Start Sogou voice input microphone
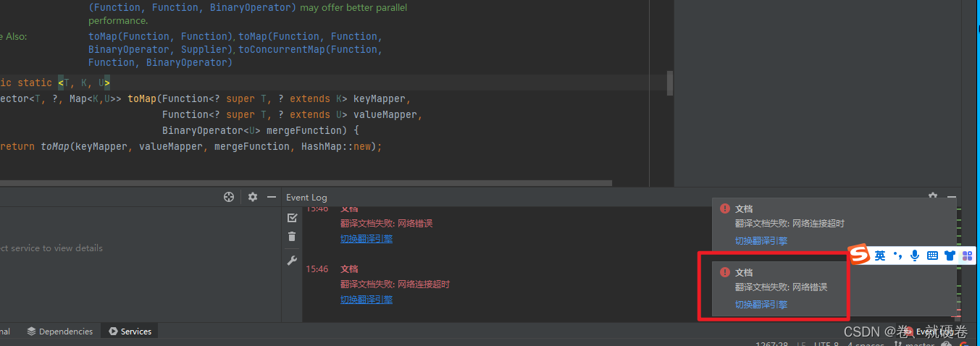Image resolution: width=980 pixels, height=346 pixels. [915, 256]
